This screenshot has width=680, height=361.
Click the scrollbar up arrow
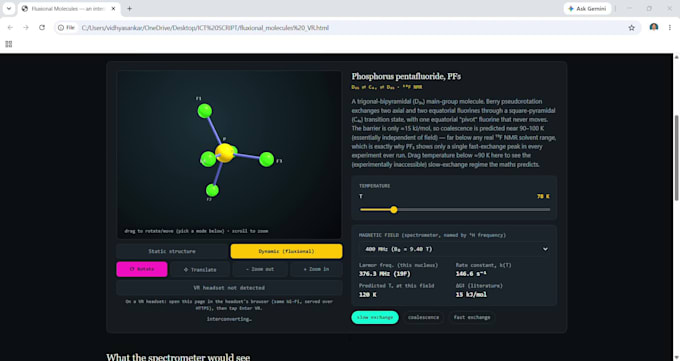[676, 57]
